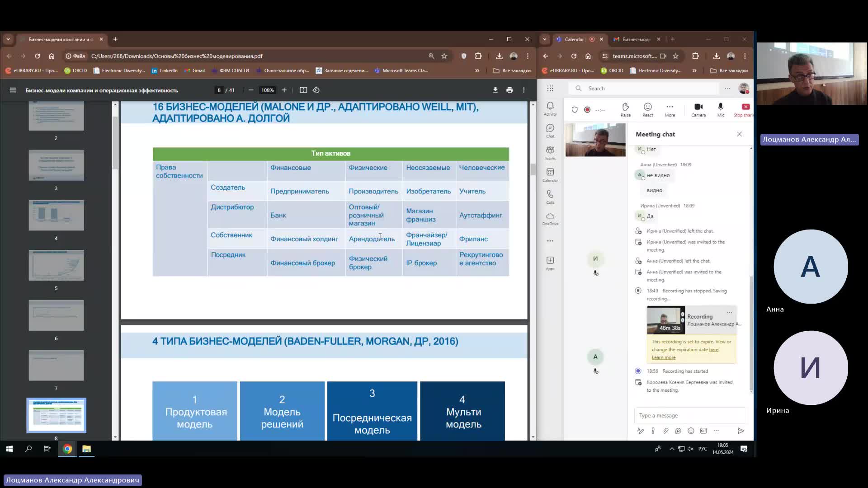Image resolution: width=868 pixels, height=488 pixels.
Task: Open Calls in Teams sidebar
Action: point(550,197)
